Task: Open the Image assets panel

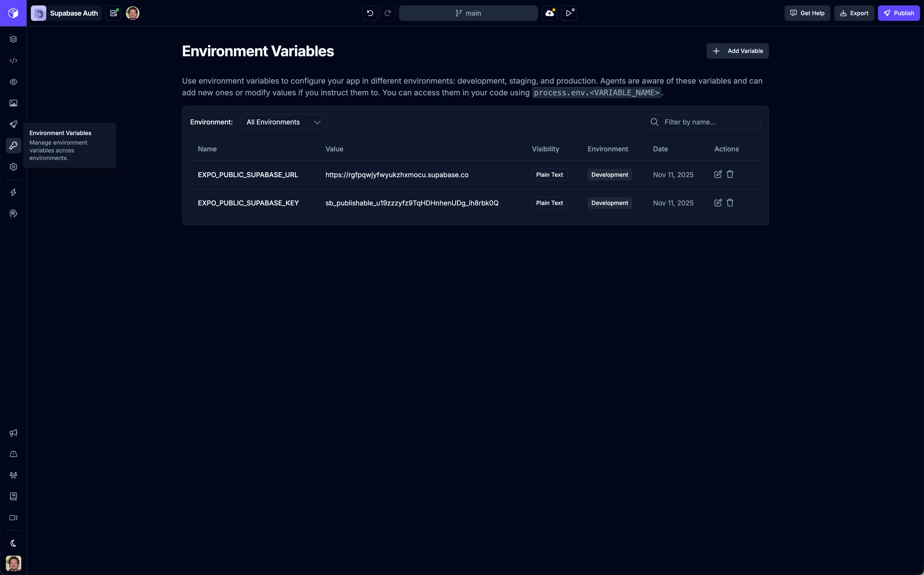Action: (13, 103)
